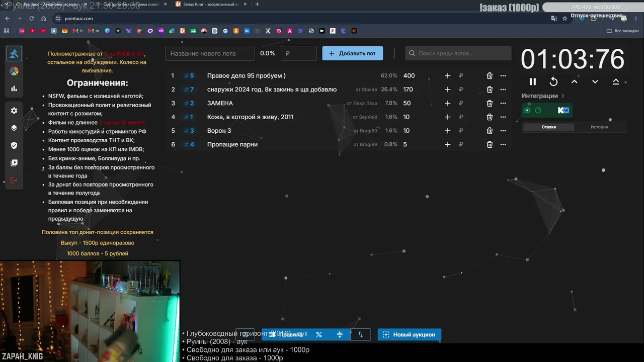Add amount to the Пропащие парни lot
The image size is (644, 362).
coord(448,144)
